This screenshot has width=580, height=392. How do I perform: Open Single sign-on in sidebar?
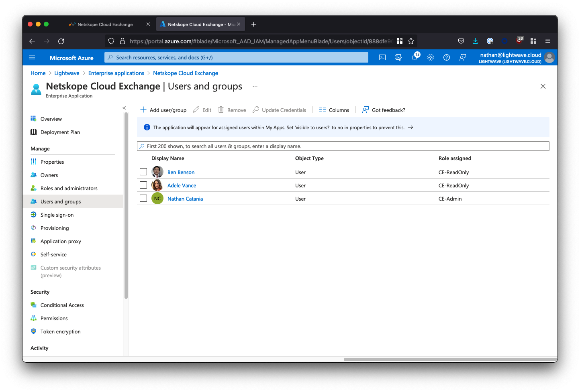pyautogui.click(x=57, y=215)
